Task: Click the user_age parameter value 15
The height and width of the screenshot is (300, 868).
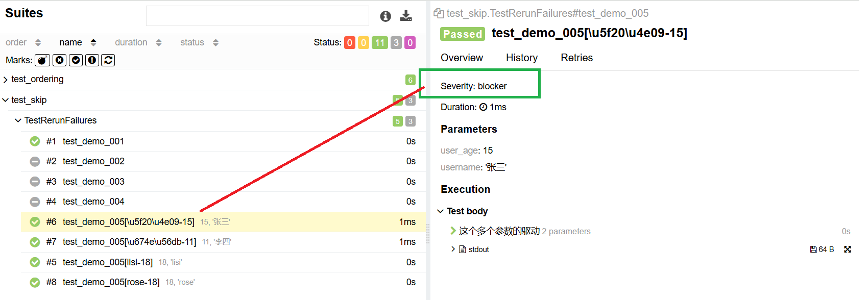Action: [488, 151]
